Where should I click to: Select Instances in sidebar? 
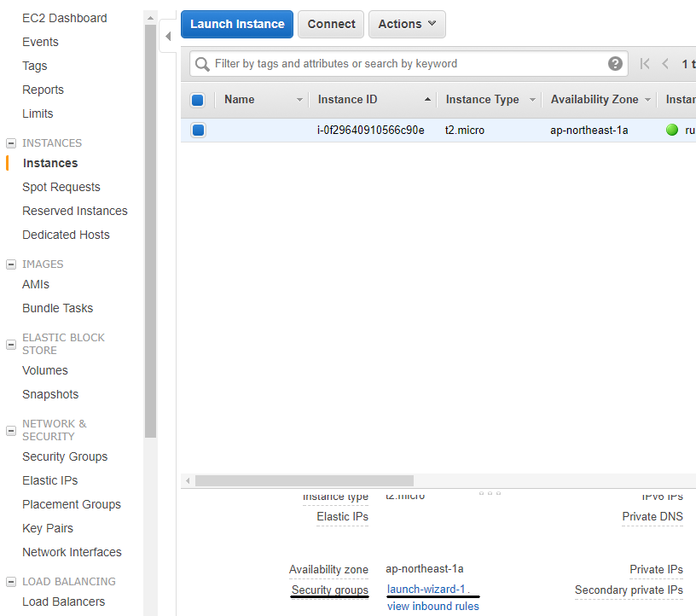(x=50, y=164)
